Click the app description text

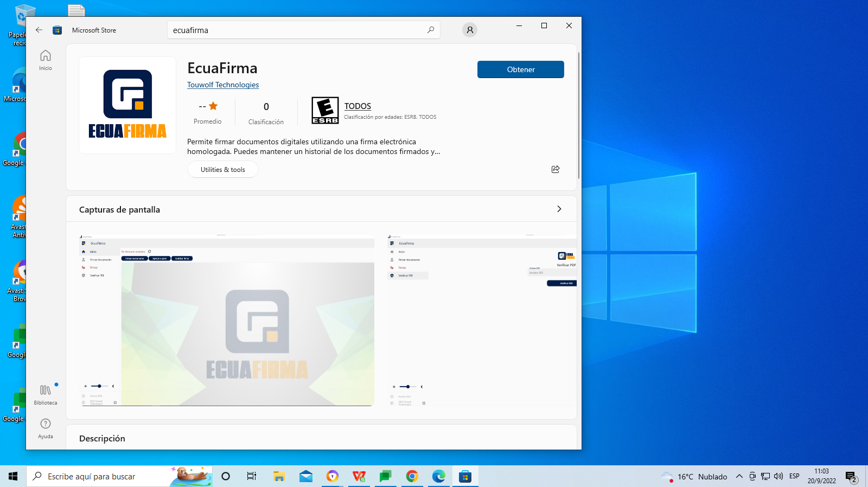coord(314,146)
